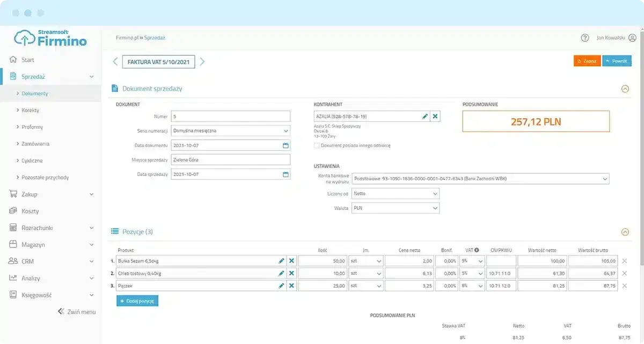Edit product Bułka Sezam with pencil icon

click(281, 261)
